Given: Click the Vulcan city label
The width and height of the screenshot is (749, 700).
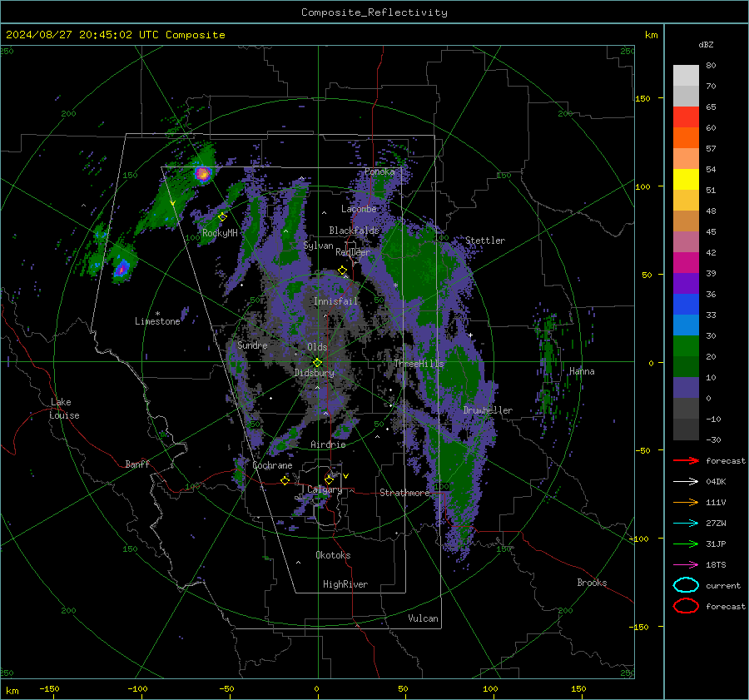Looking at the screenshot, I should tap(423, 618).
